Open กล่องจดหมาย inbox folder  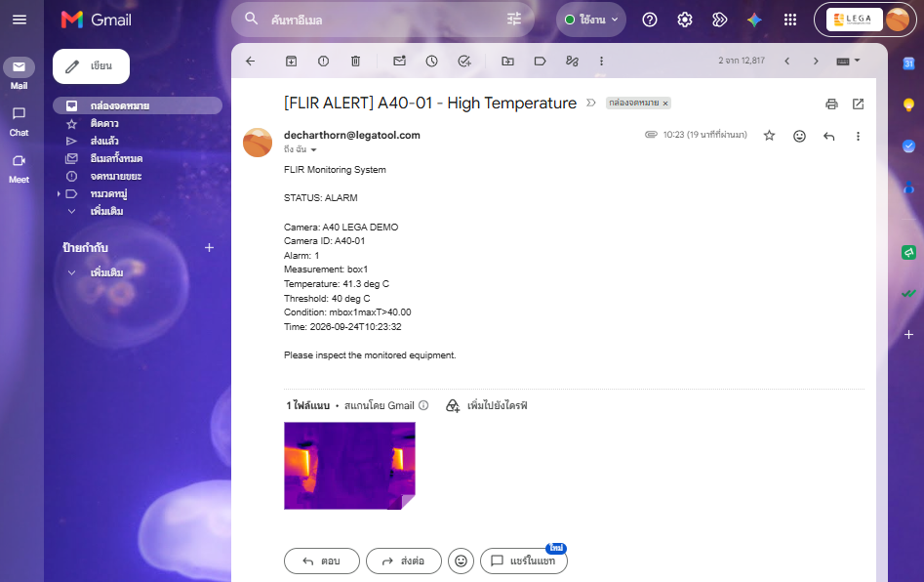138,105
